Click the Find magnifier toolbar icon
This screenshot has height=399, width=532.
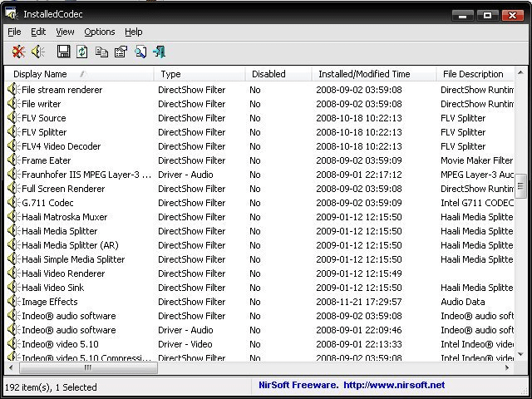click(140, 52)
